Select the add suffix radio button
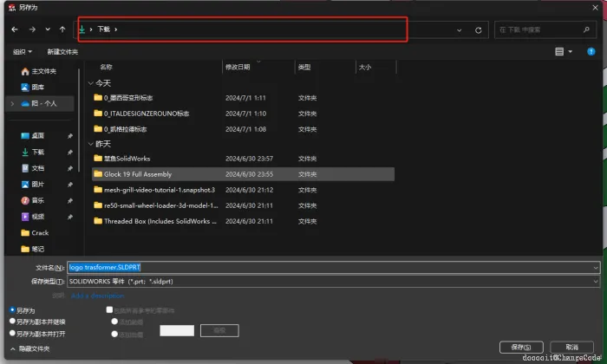607x364 pixels. point(114,334)
